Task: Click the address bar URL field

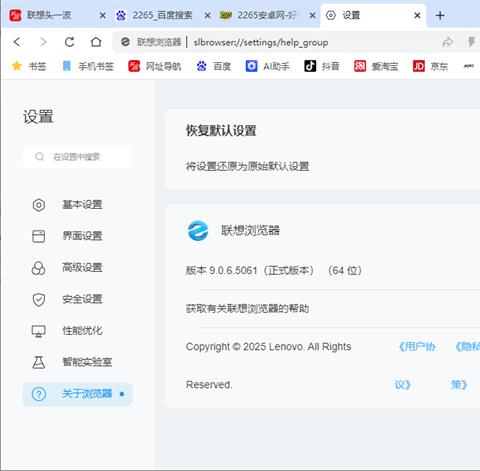Action: pos(261,42)
